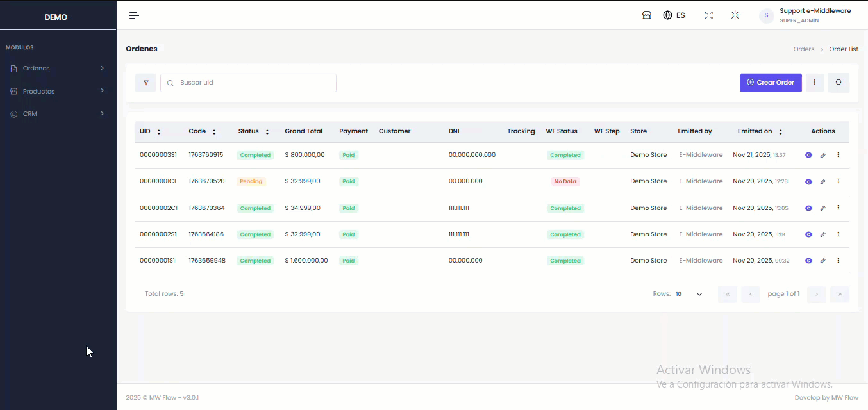This screenshot has height=410, width=868.
Task: Select CRM module in sidebar
Action: (x=58, y=114)
